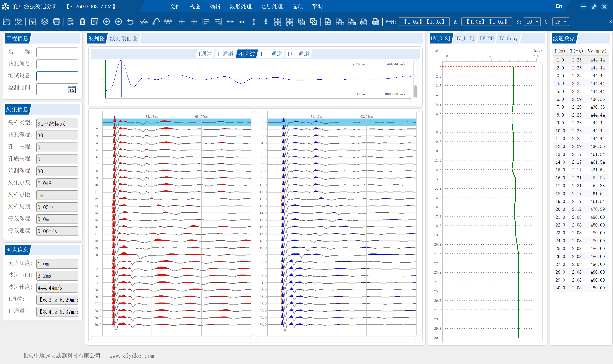Select the table row for depth 6.0

pyautogui.click(x=580, y=99)
